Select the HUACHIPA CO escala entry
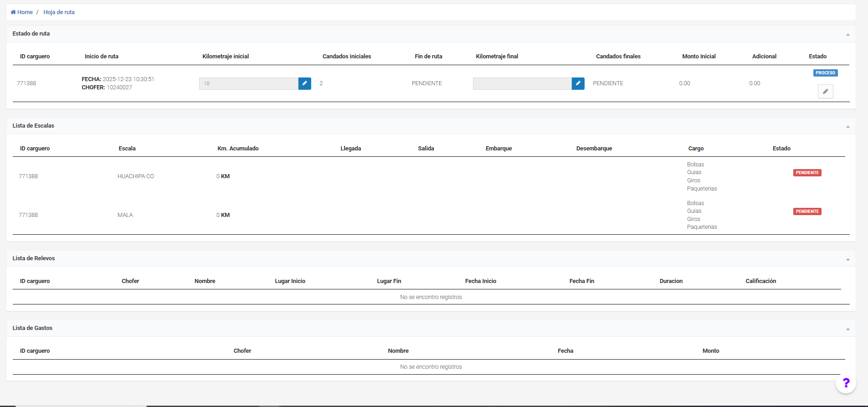This screenshot has width=868, height=407. [x=136, y=176]
